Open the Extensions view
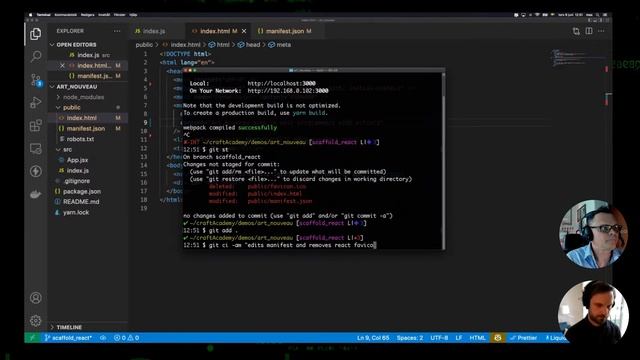Screen dimensions: 640x360 [x=36, y=125]
